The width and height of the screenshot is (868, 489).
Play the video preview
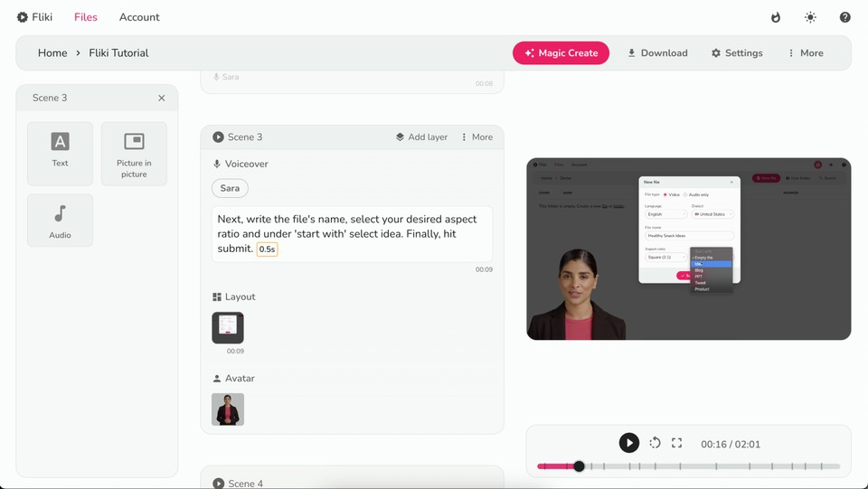click(629, 443)
